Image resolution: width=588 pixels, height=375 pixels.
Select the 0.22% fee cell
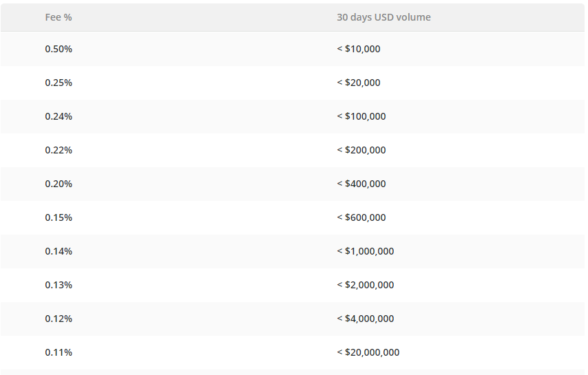click(x=59, y=150)
